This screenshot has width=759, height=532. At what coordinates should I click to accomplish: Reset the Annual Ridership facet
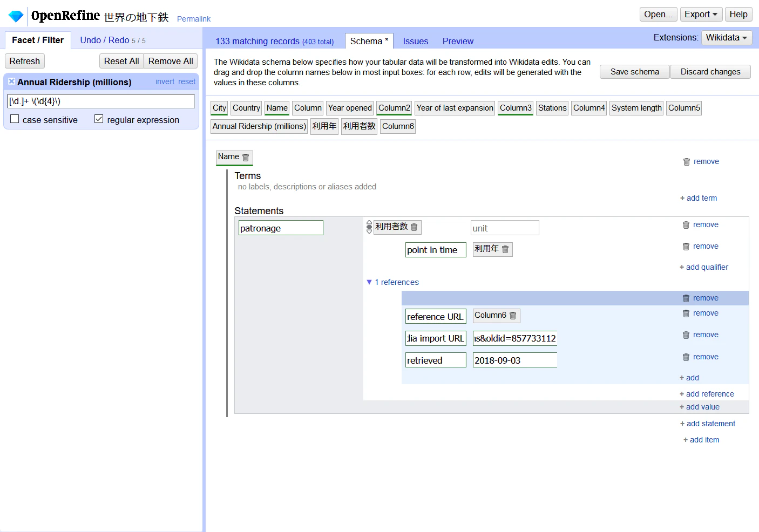tap(187, 81)
